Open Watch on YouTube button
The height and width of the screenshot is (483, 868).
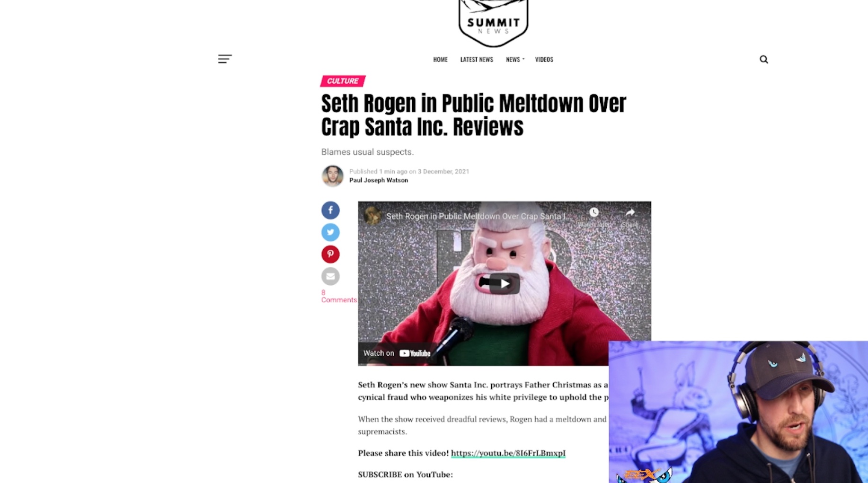[x=397, y=353]
